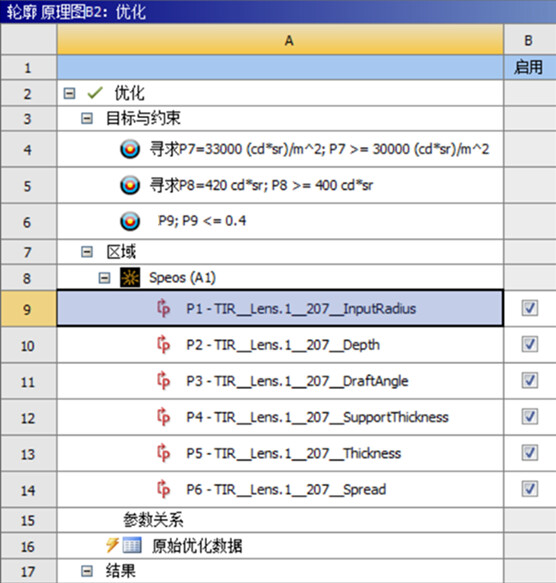Screen dimensions: 556x583
Task: Select the Speos (A1) label
Action: 182,278
